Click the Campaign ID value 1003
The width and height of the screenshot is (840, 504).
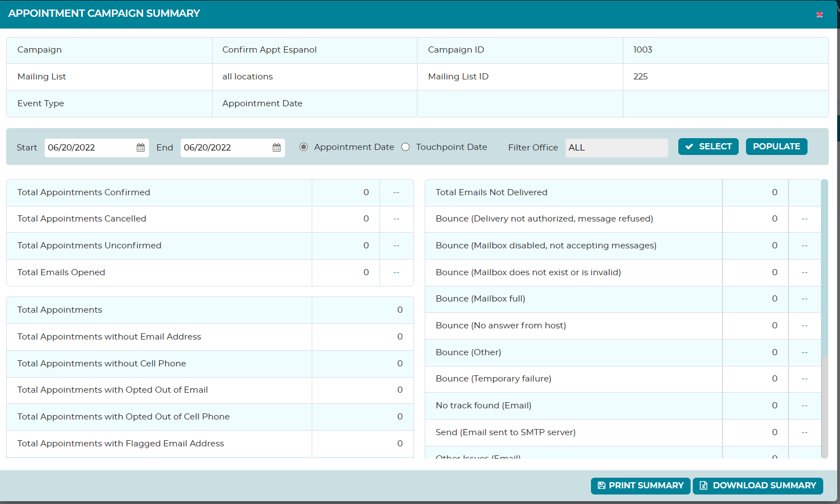(642, 50)
